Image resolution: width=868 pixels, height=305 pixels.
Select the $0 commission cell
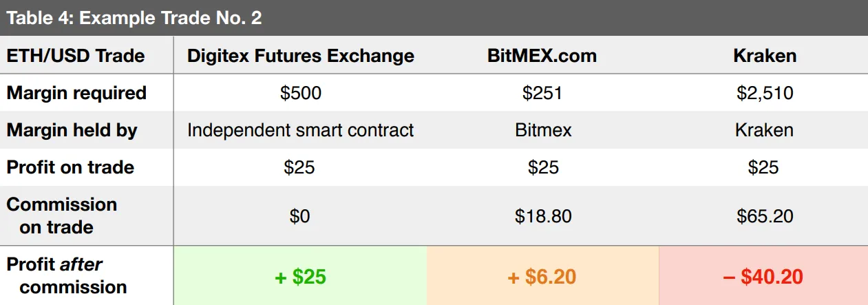click(300, 216)
